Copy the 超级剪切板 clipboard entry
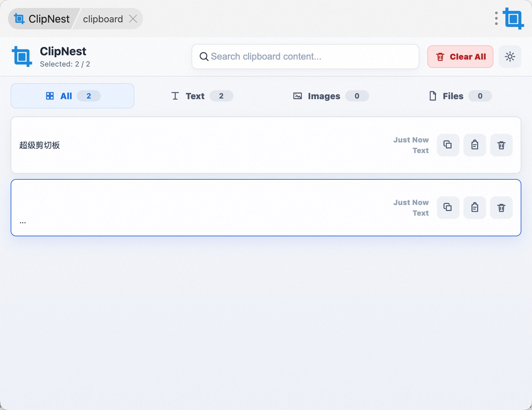 (448, 145)
